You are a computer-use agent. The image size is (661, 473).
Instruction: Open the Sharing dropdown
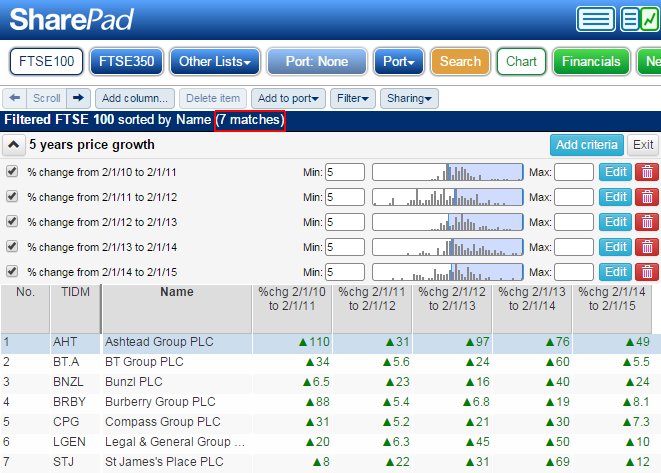(409, 98)
